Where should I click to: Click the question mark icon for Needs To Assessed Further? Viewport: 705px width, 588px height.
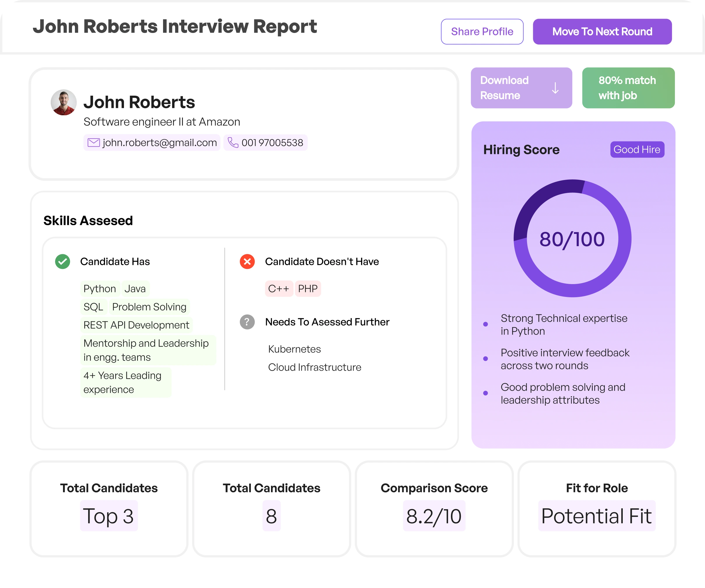pyautogui.click(x=247, y=322)
